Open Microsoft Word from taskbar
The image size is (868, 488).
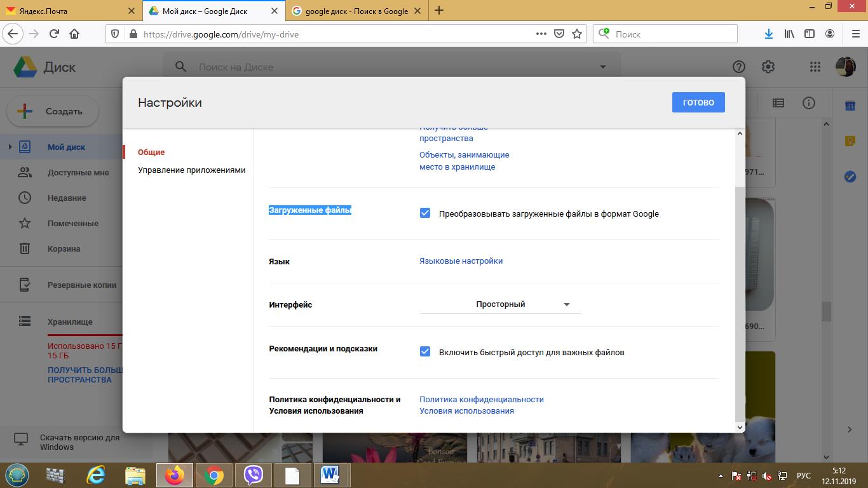click(330, 475)
